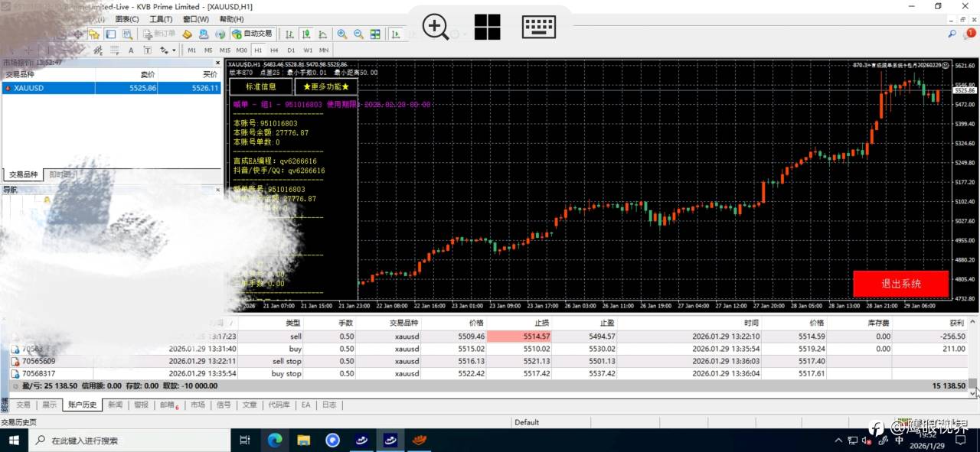Select the Fibonacci retracement drawing tool
This screenshot has height=452, width=980.
coord(114,50)
